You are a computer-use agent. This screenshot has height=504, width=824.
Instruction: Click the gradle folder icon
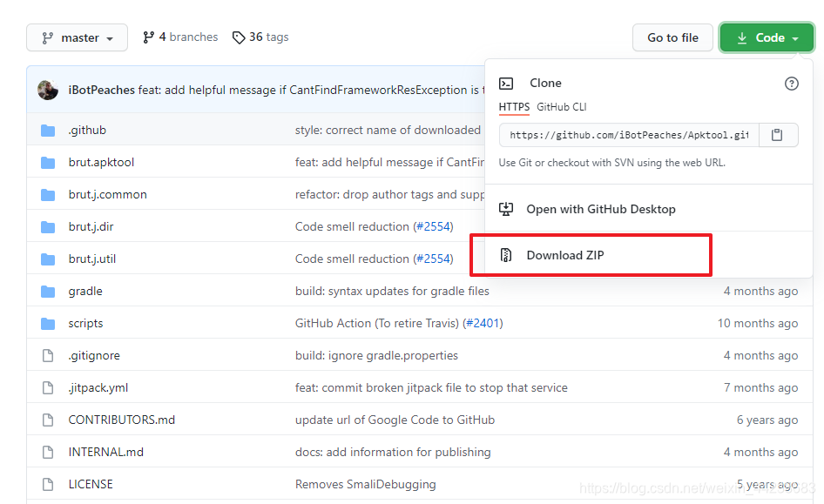click(48, 292)
